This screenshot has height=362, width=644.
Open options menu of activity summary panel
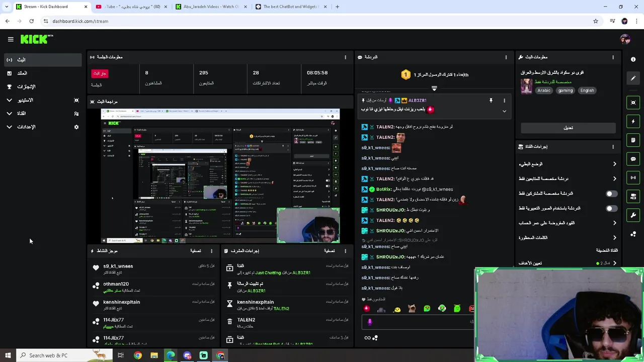click(211, 251)
